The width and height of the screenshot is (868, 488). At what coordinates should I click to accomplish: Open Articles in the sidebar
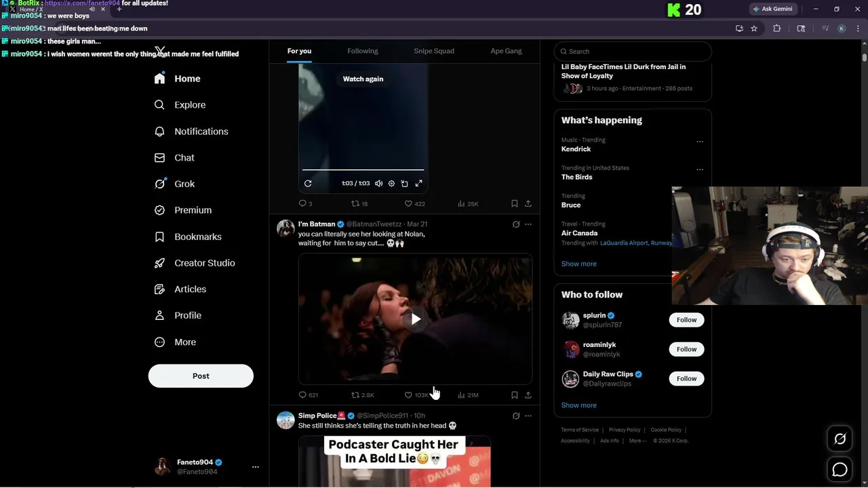click(180, 289)
